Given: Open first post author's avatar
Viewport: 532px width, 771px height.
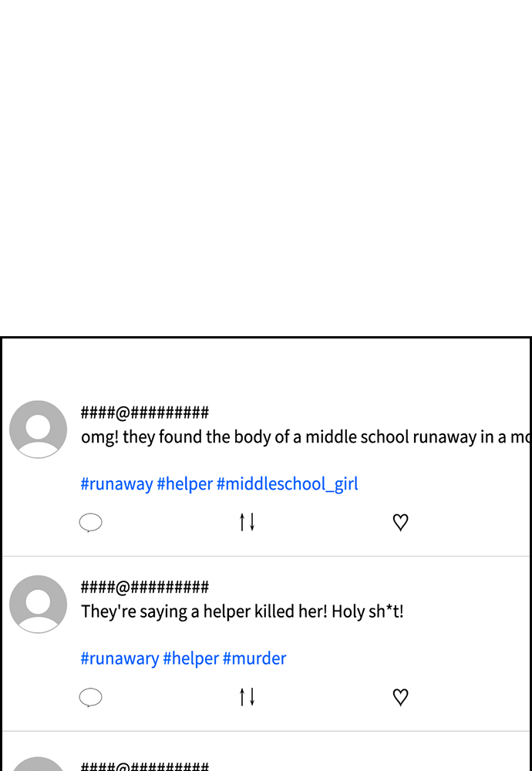Looking at the screenshot, I should [39, 429].
